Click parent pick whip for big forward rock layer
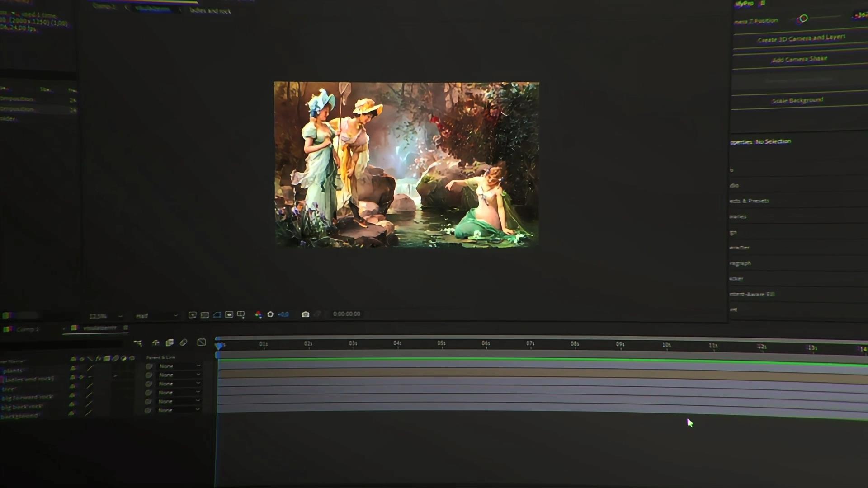Viewport: 868px width, 488px height. (x=148, y=393)
